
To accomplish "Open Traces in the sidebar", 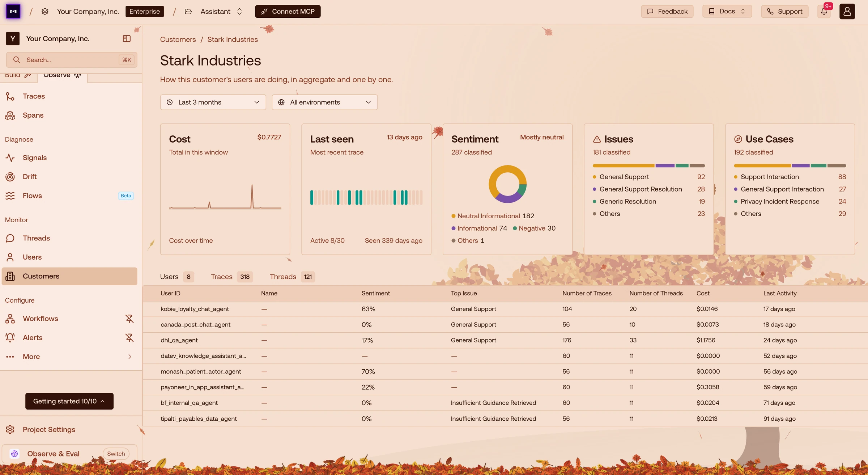I will pyautogui.click(x=69, y=96).
